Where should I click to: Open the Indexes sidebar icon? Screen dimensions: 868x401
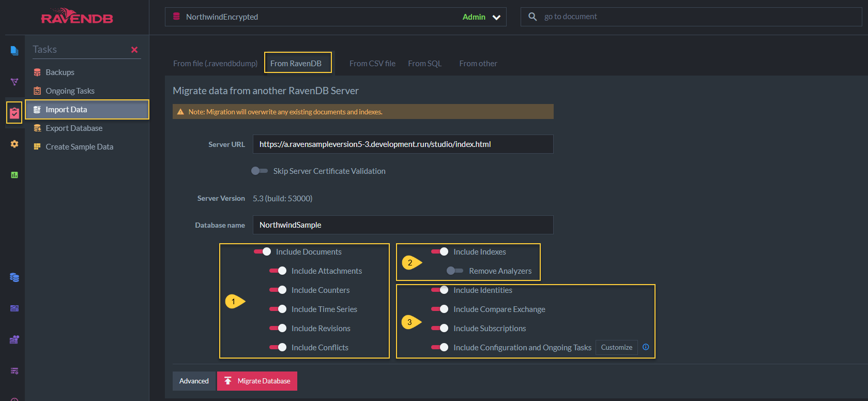coord(14,82)
